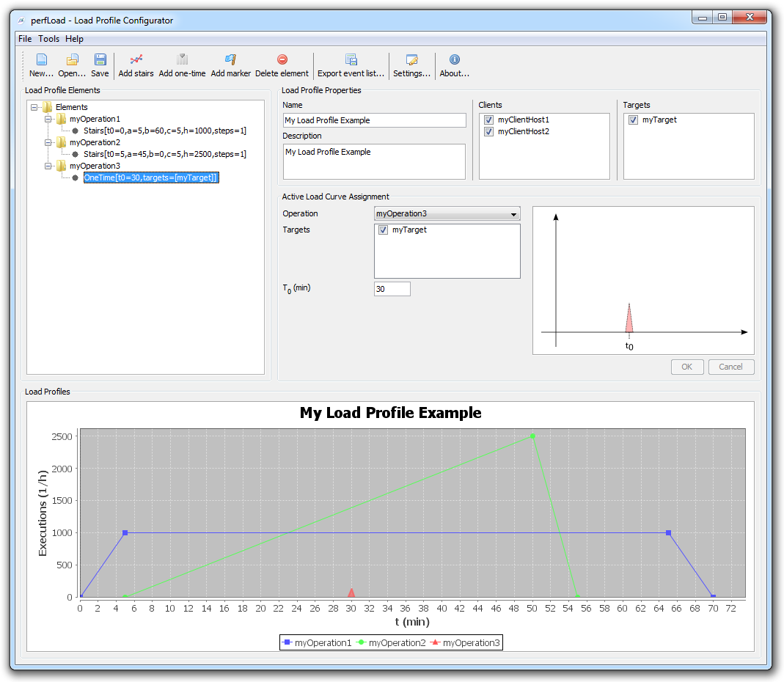Select the Stairs t0=5 h=2500 tree item
The image size is (784, 682).
pos(165,155)
